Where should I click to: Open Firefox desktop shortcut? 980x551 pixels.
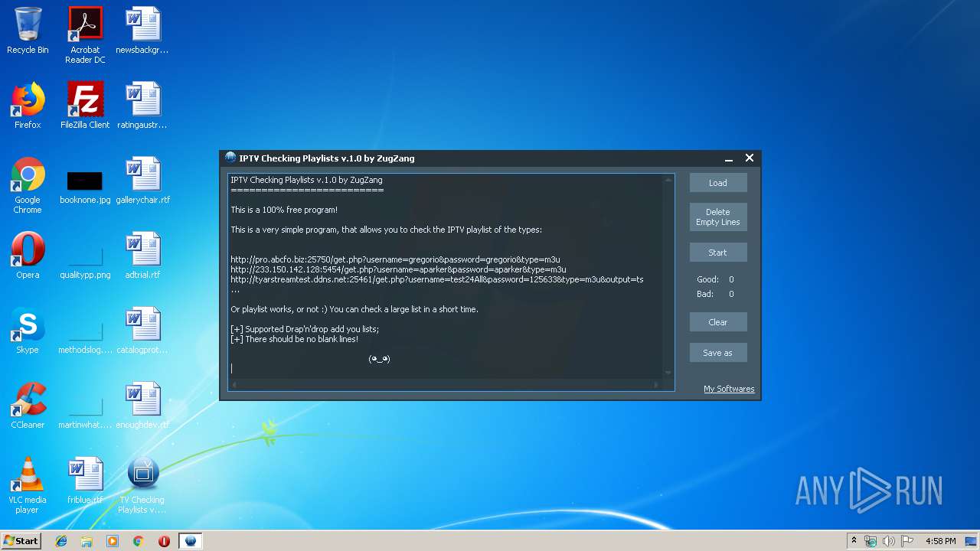tap(28, 106)
